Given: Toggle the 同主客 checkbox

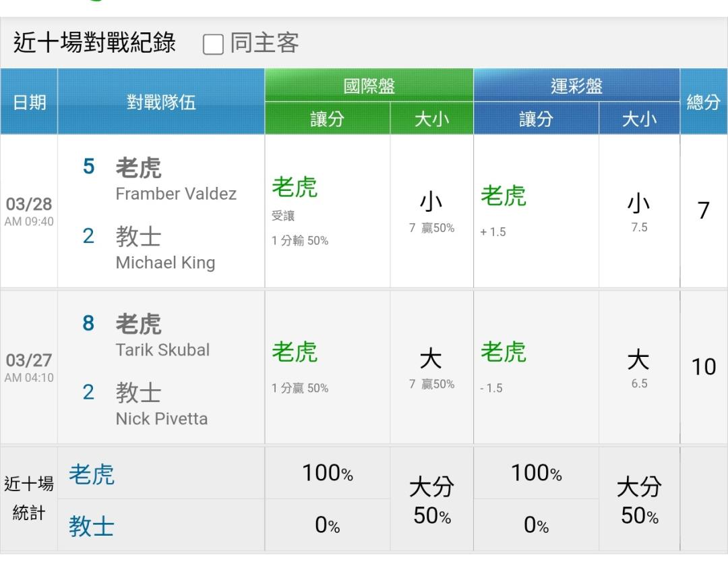Looking at the screenshot, I should point(213,45).
